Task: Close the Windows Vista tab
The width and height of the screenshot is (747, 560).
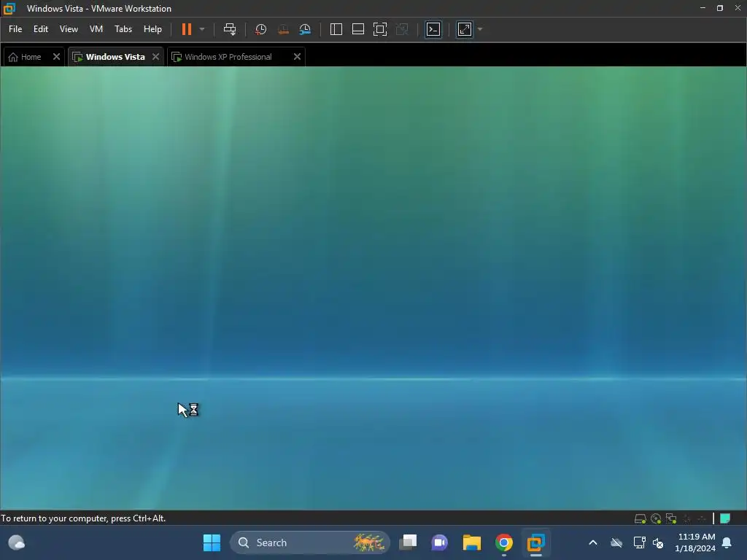Action: tap(155, 57)
